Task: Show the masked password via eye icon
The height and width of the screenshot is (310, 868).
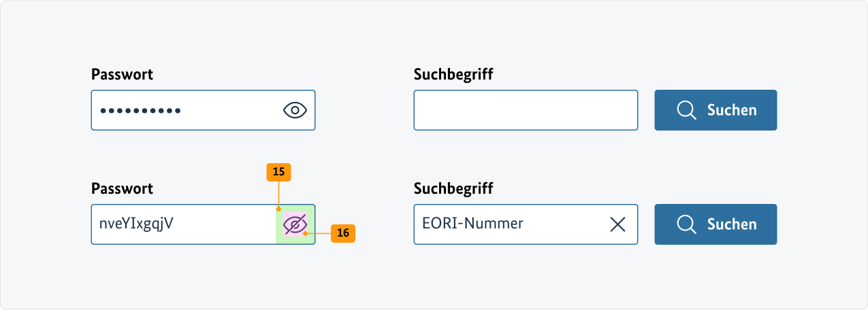Action: pos(295,110)
